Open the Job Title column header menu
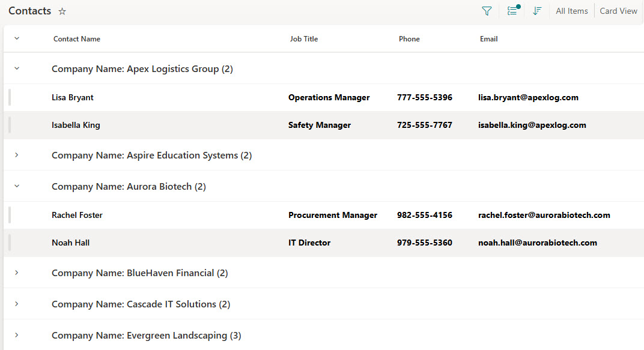Viewport: 644px width, 350px height. pyautogui.click(x=303, y=39)
